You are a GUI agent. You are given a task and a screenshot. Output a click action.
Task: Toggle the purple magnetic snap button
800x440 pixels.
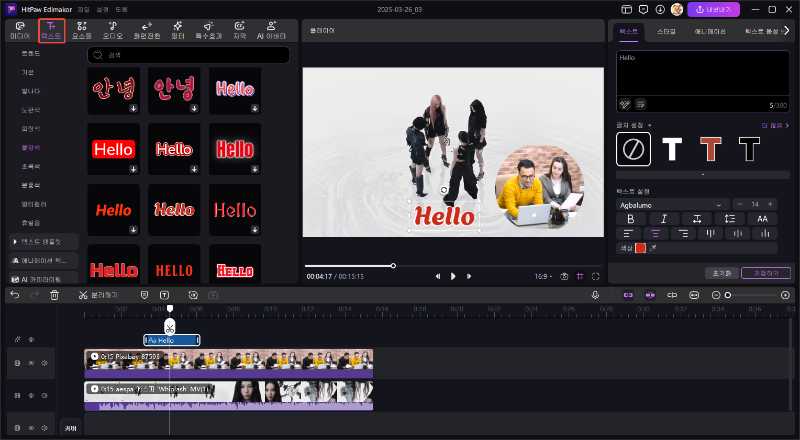629,295
